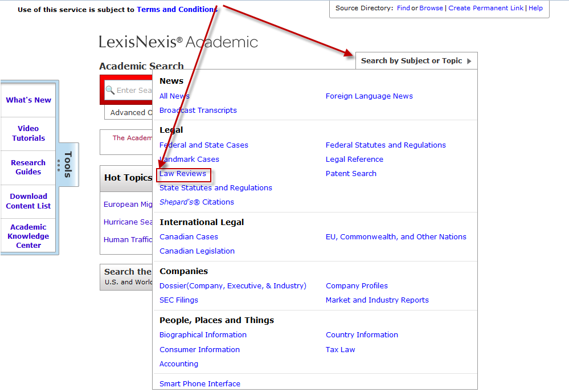
Task: Select All News
Action: coord(174,96)
